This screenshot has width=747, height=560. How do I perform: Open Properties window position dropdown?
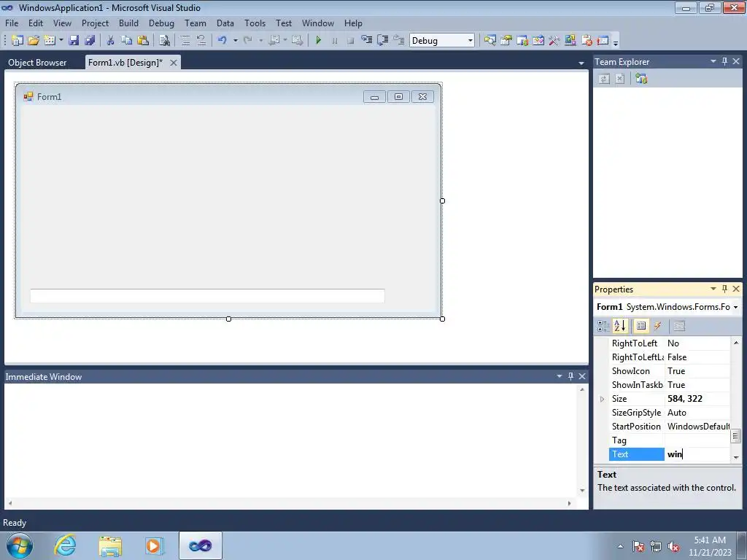[x=713, y=289]
